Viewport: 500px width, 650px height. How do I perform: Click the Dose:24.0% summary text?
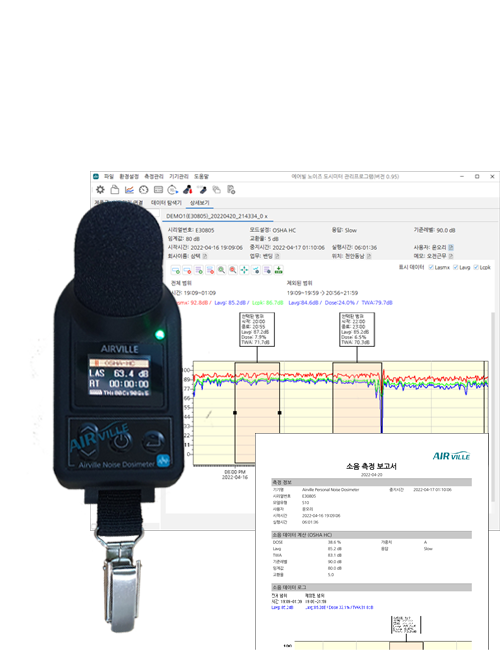[340, 303]
